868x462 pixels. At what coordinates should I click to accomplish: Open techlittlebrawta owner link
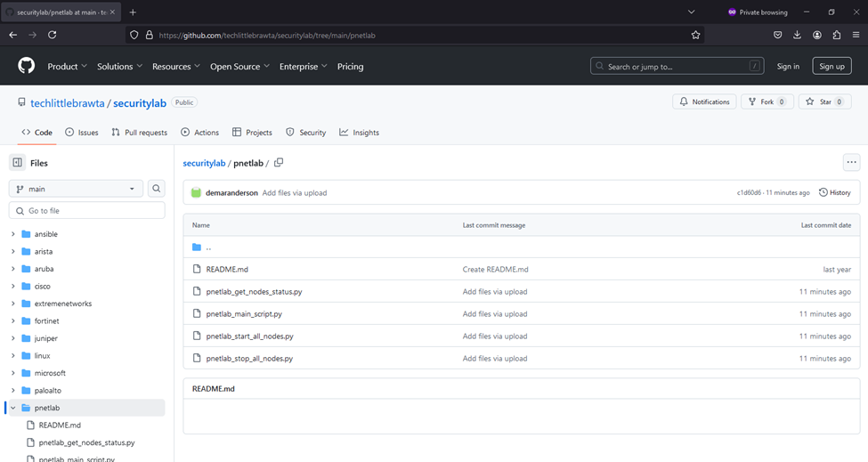tap(68, 103)
